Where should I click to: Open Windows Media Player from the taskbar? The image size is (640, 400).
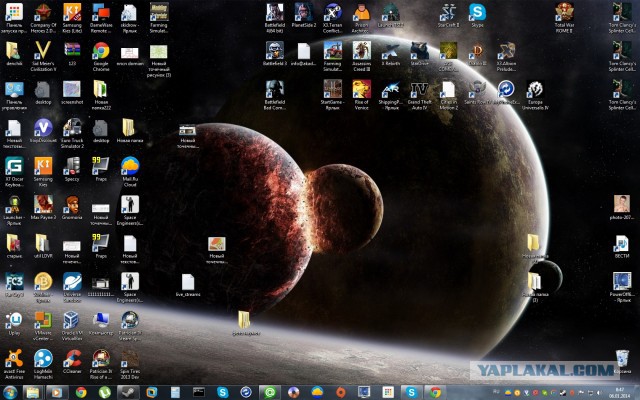click(x=57, y=393)
